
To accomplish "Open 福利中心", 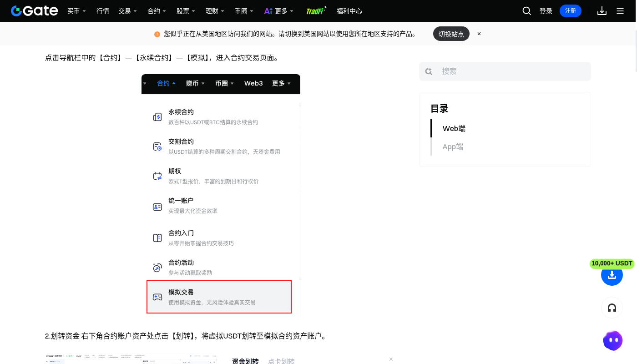I will pyautogui.click(x=349, y=11).
